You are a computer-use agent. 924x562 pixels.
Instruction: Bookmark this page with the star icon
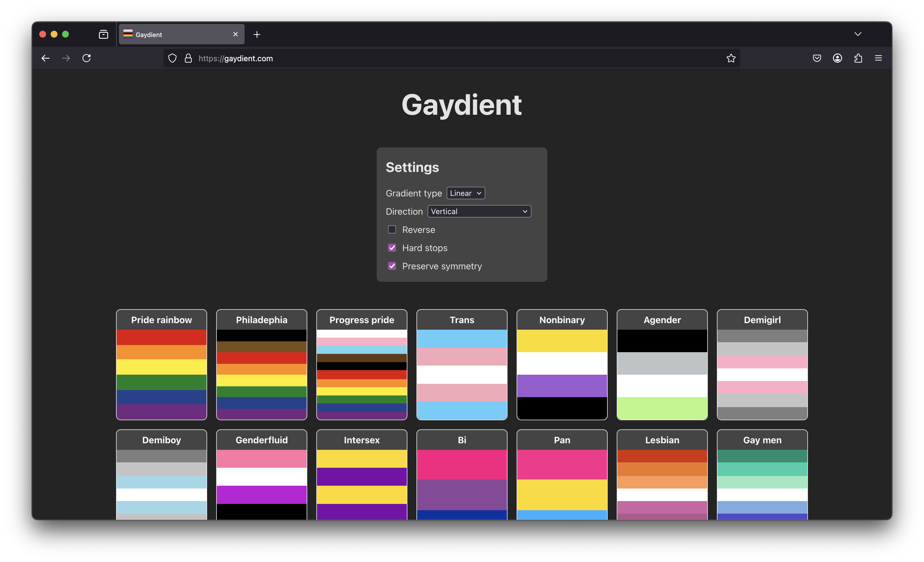coord(731,58)
